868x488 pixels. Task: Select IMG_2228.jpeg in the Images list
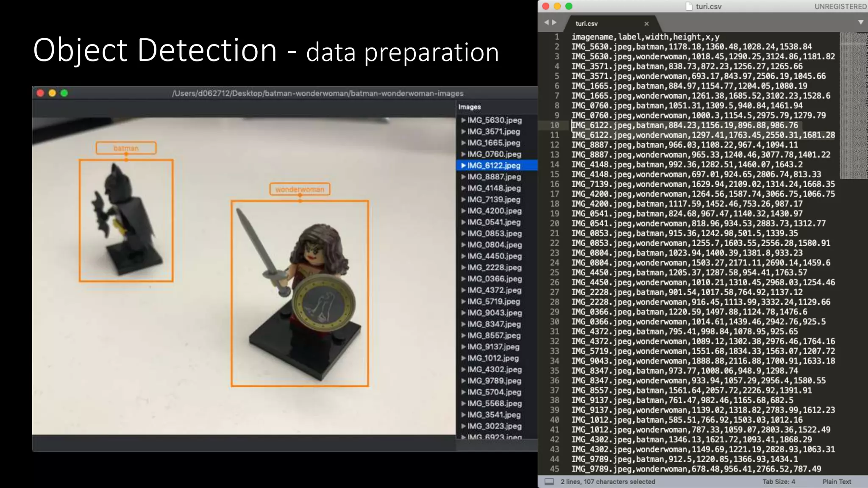click(495, 268)
